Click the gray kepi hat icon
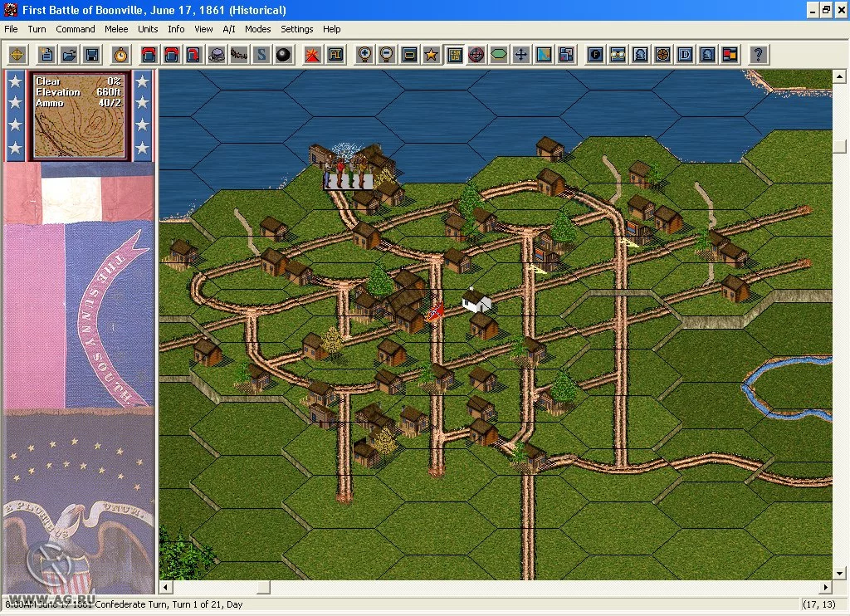 tap(217, 55)
